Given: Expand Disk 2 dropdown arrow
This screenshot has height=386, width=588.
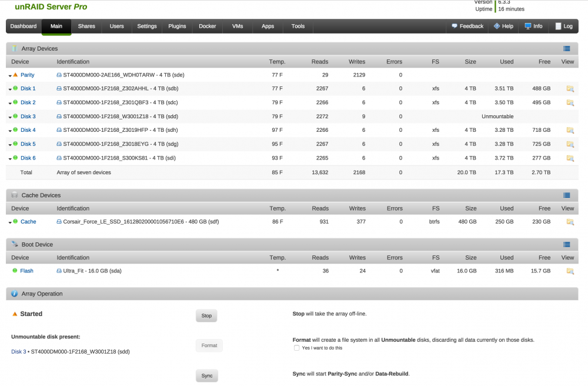Looking at the screenshot, I should click(10, 103).
